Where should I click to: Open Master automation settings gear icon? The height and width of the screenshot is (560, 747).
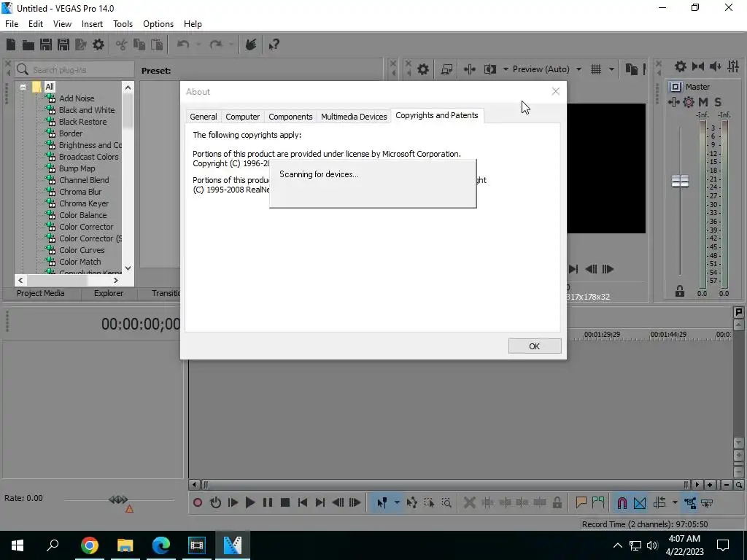coord(689,102)
